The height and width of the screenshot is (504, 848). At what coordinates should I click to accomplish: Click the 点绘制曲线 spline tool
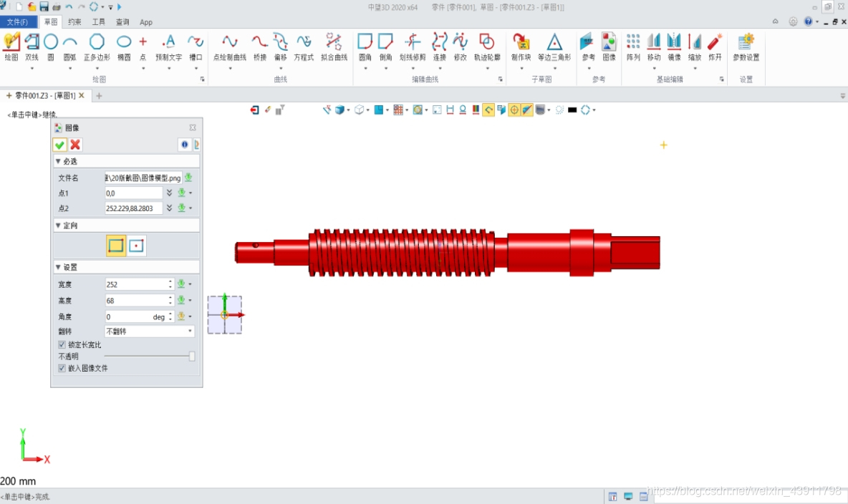pos(230,47)
